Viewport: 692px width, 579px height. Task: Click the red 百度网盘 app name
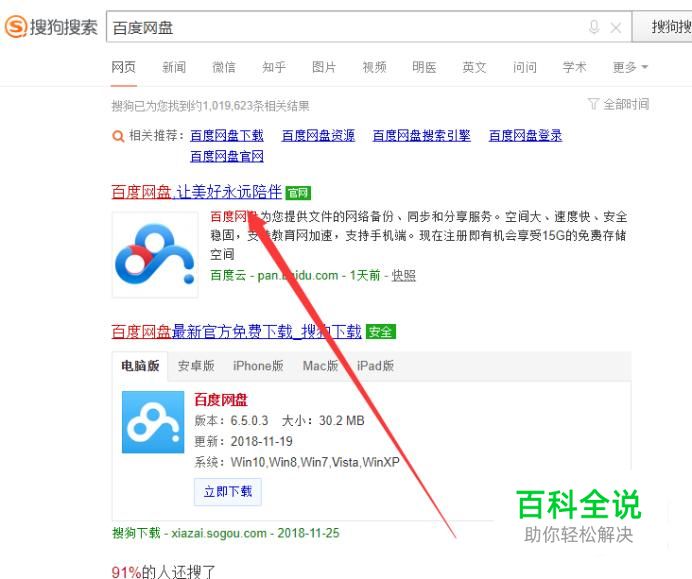[x=221, y=400]
